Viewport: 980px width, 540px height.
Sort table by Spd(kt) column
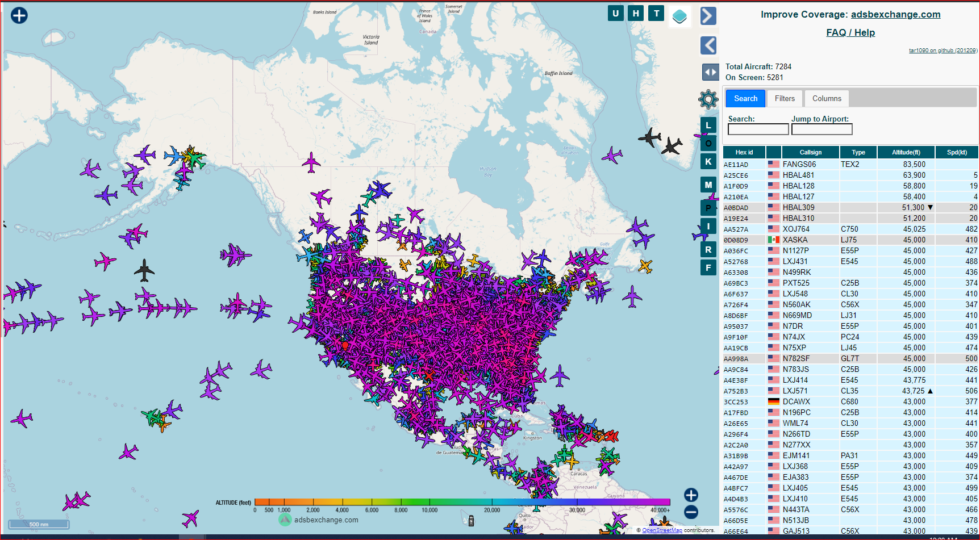click(957, 152)
